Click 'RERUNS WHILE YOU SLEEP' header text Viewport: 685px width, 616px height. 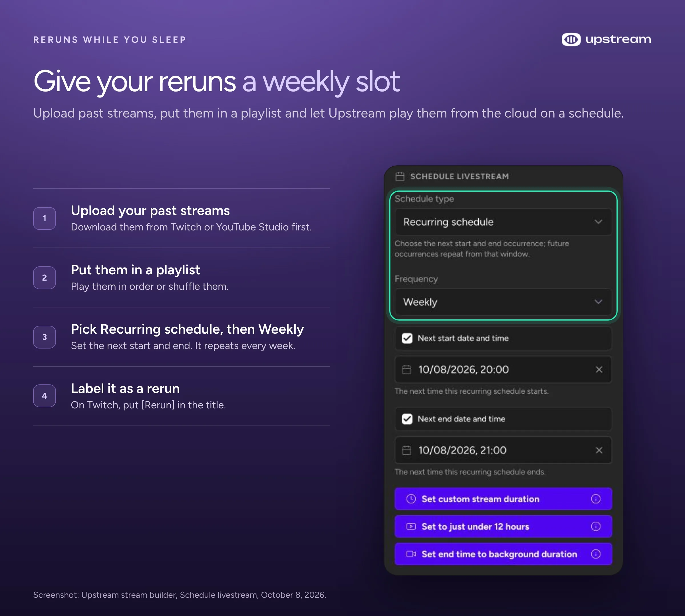click(110, 40)
